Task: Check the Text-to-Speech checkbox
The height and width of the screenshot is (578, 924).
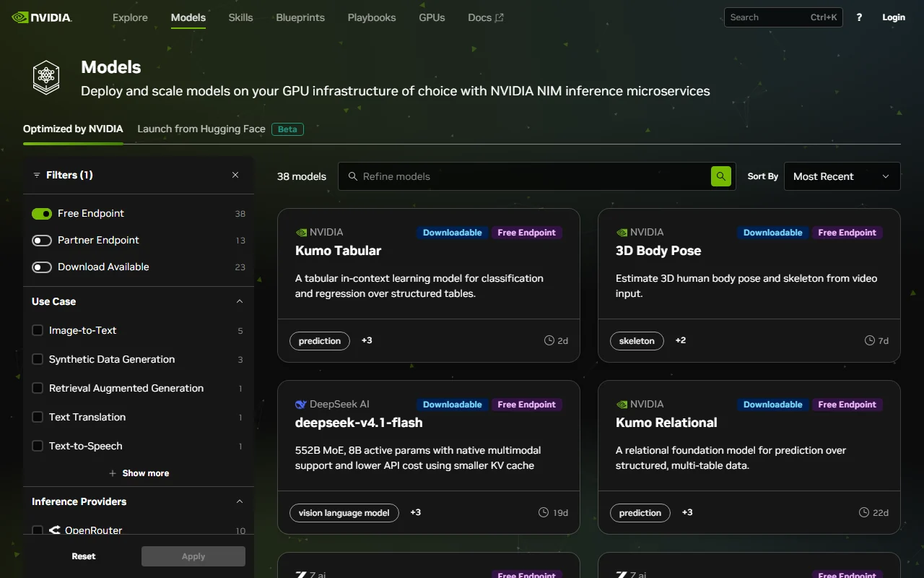Action: tap(38, 446)
